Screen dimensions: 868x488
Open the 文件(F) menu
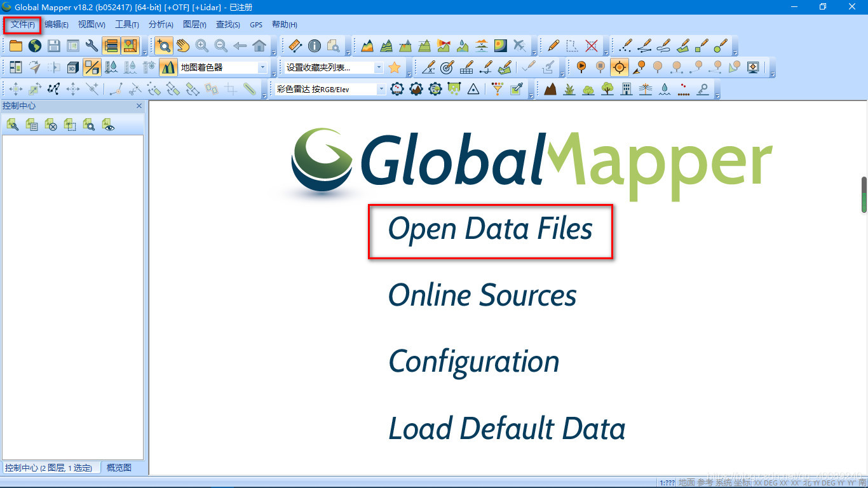23,25
